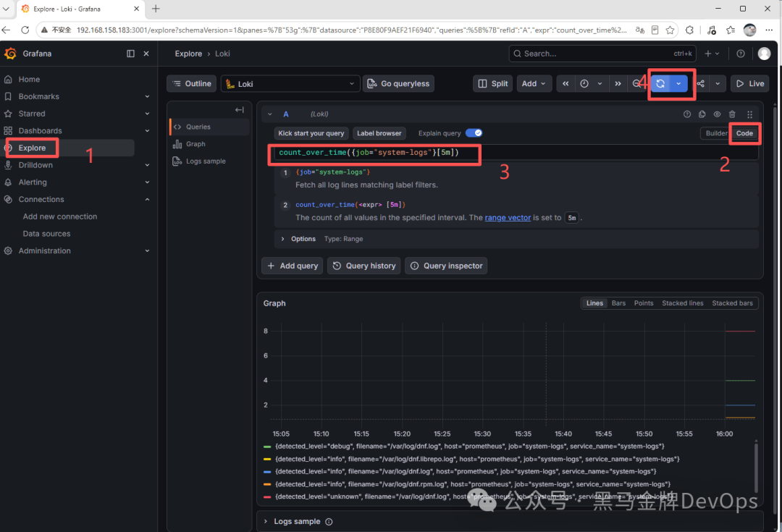
Task: Open Drilldown in the sidebar
Action: click(35, 165)
